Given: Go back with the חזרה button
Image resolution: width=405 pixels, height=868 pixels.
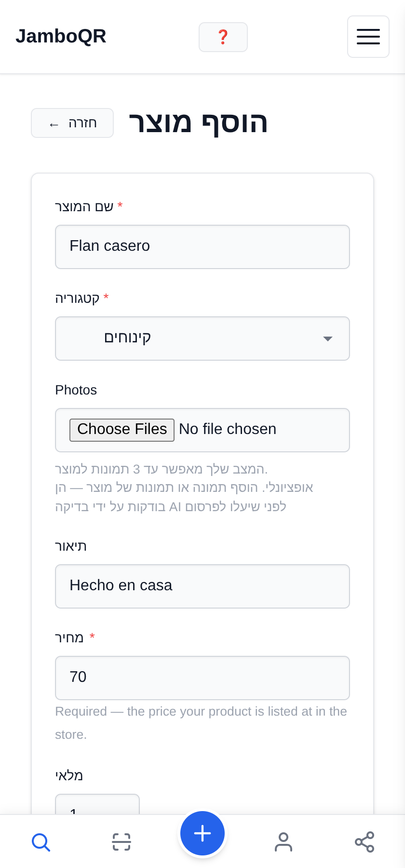Looking at the screenshot, I should 72,123.
